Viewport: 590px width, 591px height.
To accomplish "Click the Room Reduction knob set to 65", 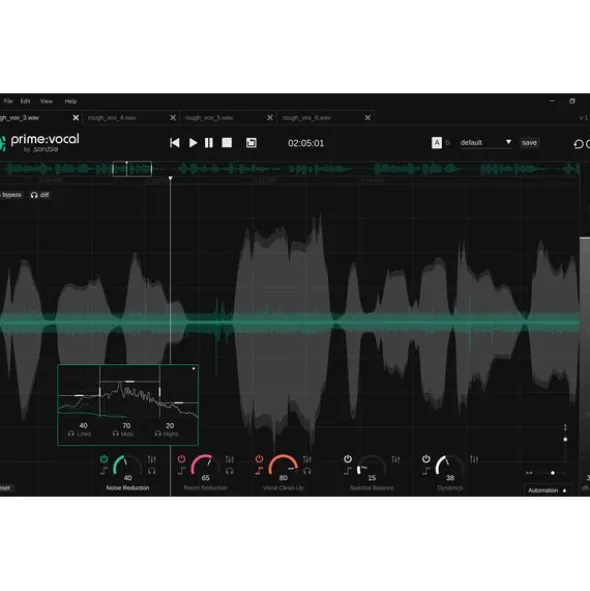I will 205,466.
